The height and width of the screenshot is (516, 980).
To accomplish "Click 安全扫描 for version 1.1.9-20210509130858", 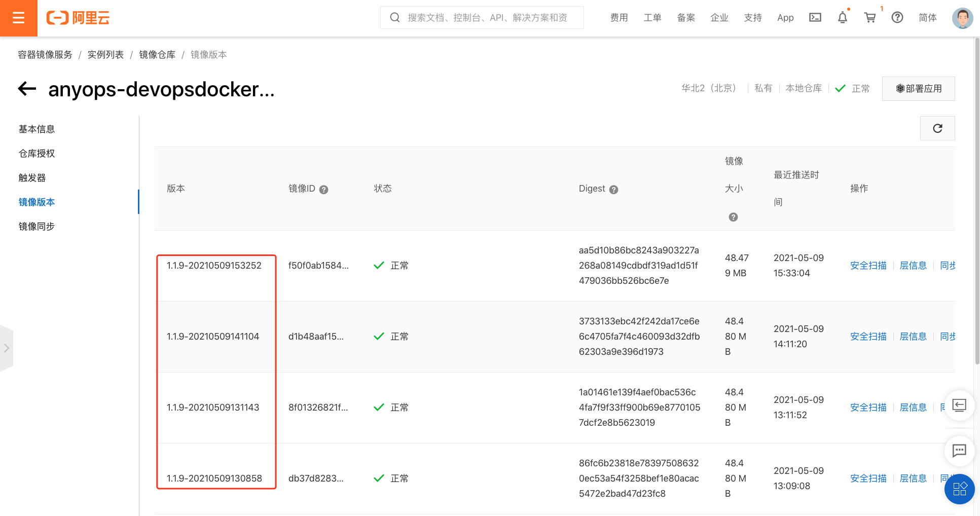I will coord(868,478).
